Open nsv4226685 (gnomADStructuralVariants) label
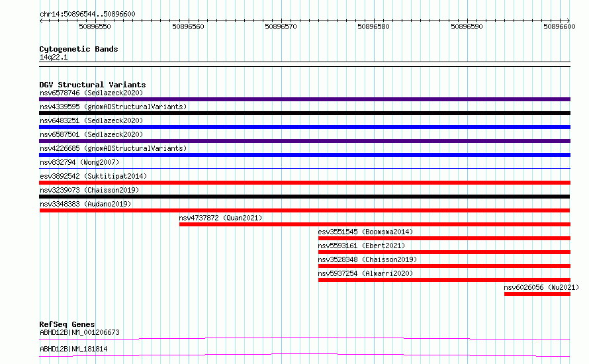 [x=113, y=148]
